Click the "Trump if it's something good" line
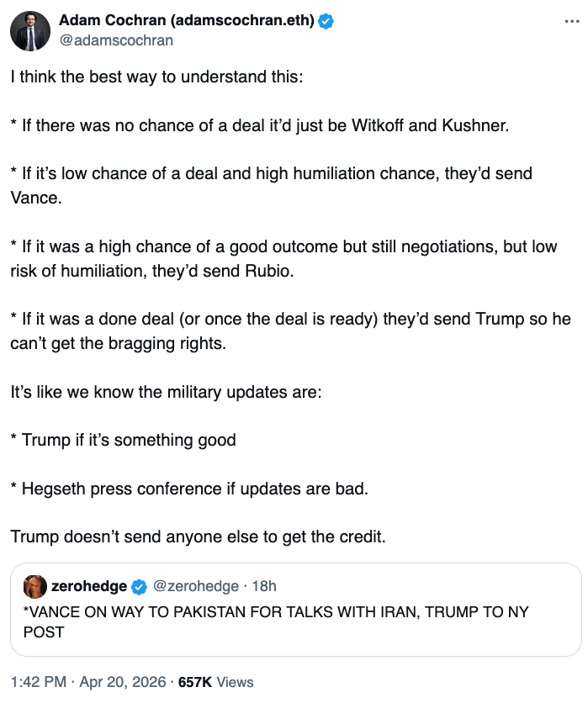The image size is (588, 703). coord(123,440)
